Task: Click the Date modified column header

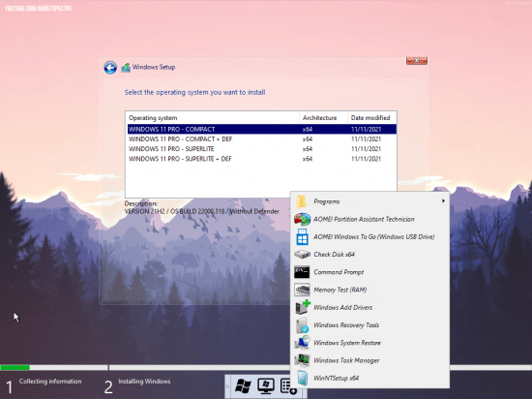Action: (371, 118)
